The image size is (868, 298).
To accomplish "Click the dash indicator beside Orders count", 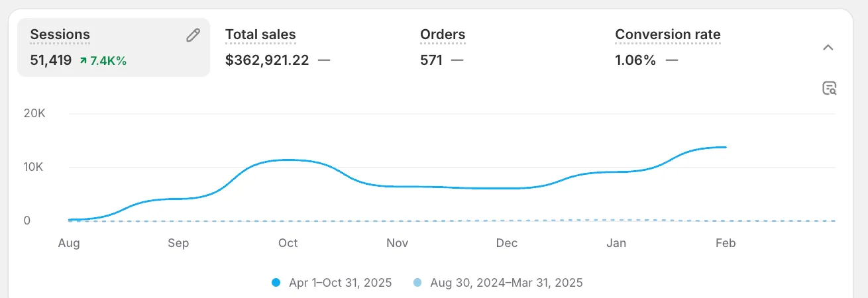I will point(457,60).
